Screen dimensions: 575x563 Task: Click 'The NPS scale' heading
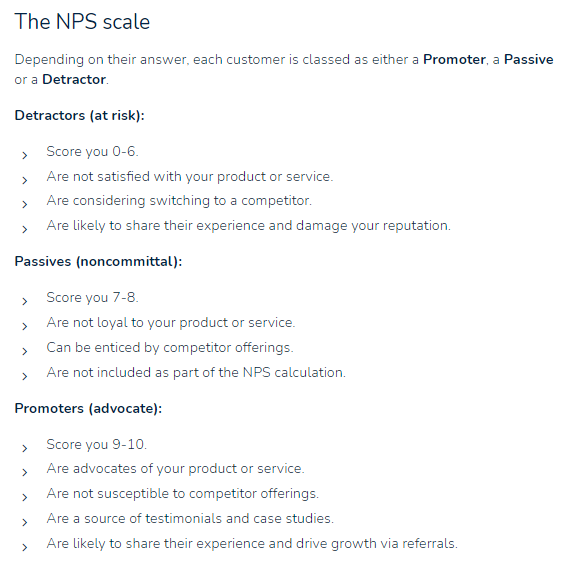[x=82, y=22]
